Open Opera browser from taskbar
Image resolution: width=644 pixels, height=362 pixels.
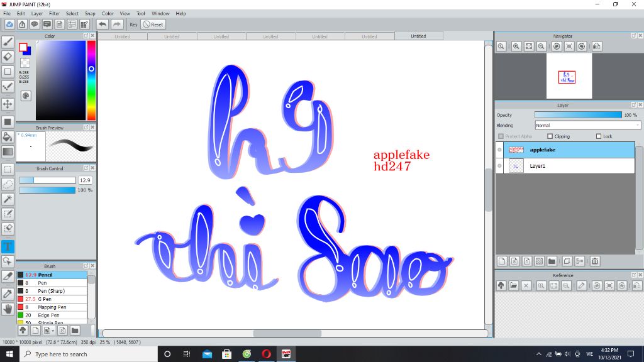point(266,354)
